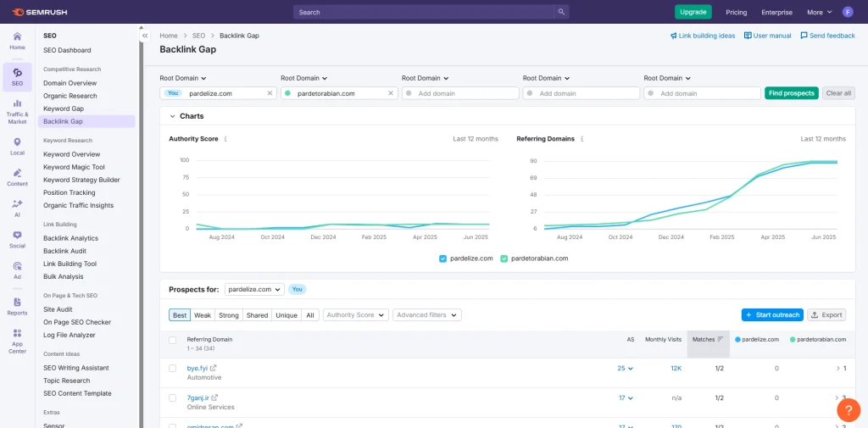Open Site Audit in sidebar
The image size is (868, 428).
(x=58, y=309)
